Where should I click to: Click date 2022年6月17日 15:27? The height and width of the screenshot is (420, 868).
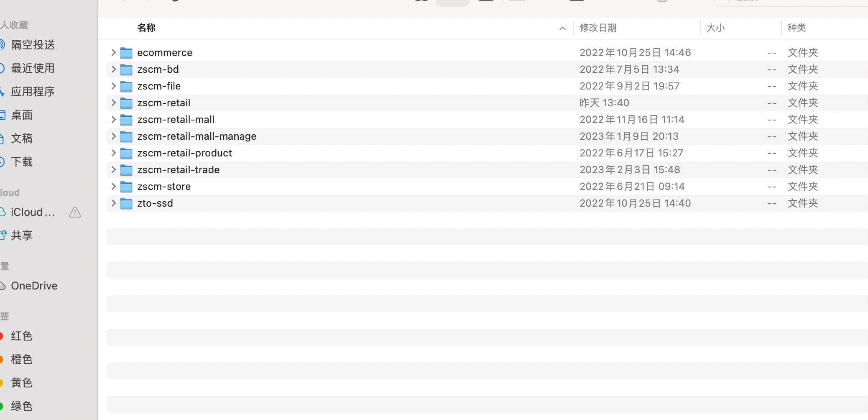[x=631, y=153]
